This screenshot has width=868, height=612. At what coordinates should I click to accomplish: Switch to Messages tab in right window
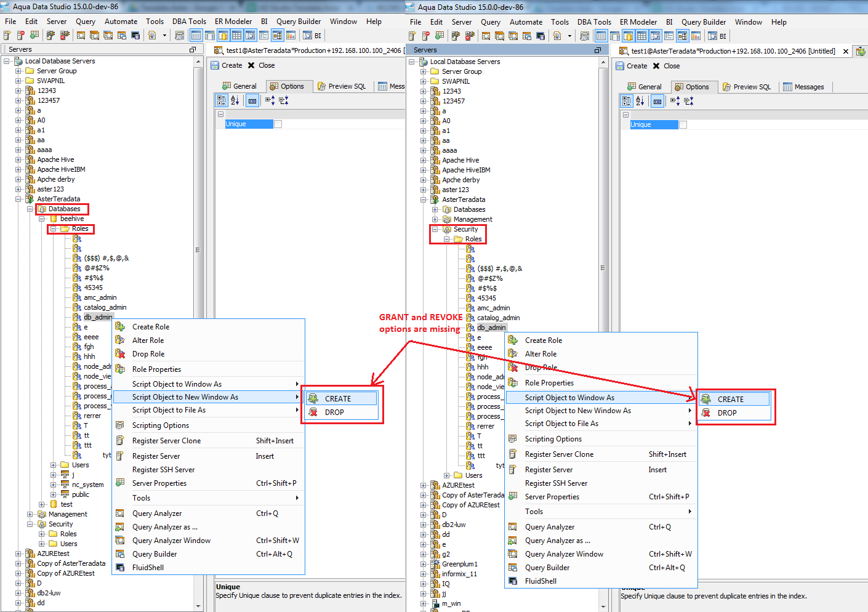pyautogui.click(x=803, y=87)
